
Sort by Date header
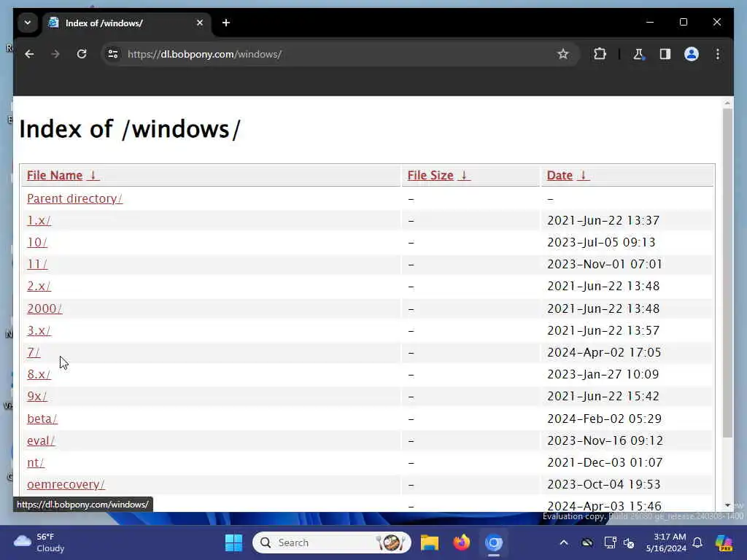tap(560, 175)
